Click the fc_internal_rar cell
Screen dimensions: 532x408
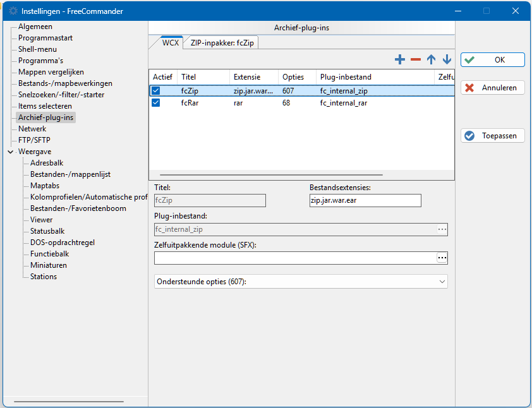coord(343,103)
